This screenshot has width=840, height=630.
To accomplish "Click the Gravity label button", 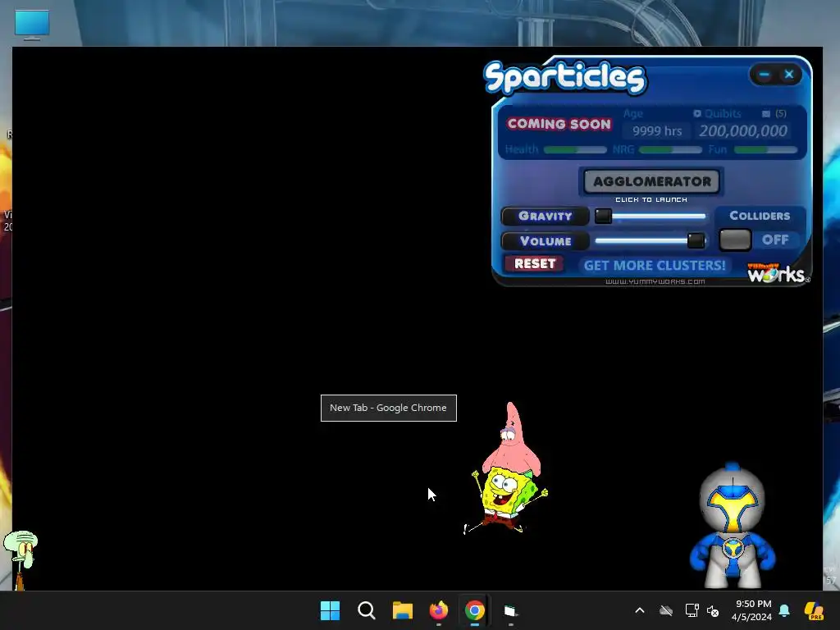I will click(x=545, y=216).
